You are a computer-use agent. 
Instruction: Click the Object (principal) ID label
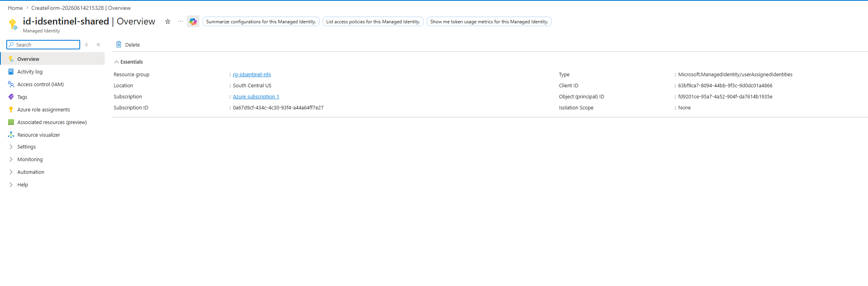[581, 96]
